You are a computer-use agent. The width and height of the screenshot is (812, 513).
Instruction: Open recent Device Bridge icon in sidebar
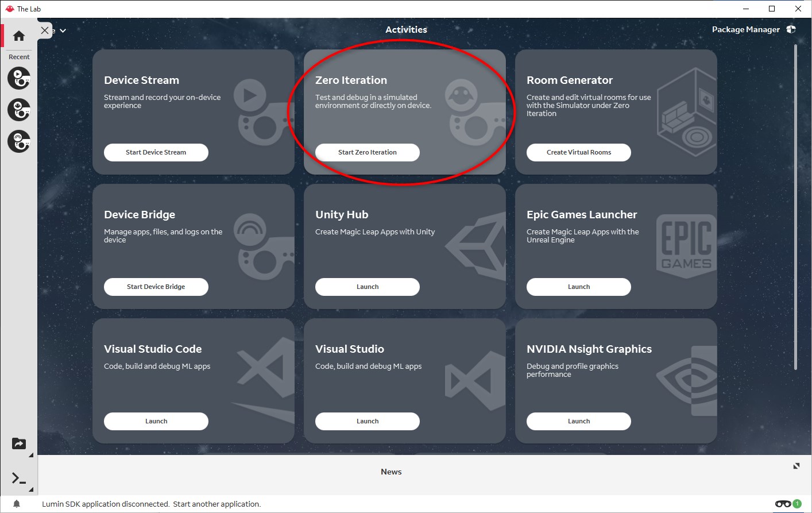point(19,141)
